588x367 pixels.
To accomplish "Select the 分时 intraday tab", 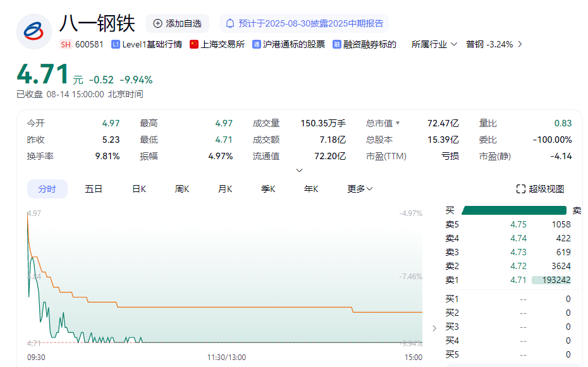I will click(47, 189).
